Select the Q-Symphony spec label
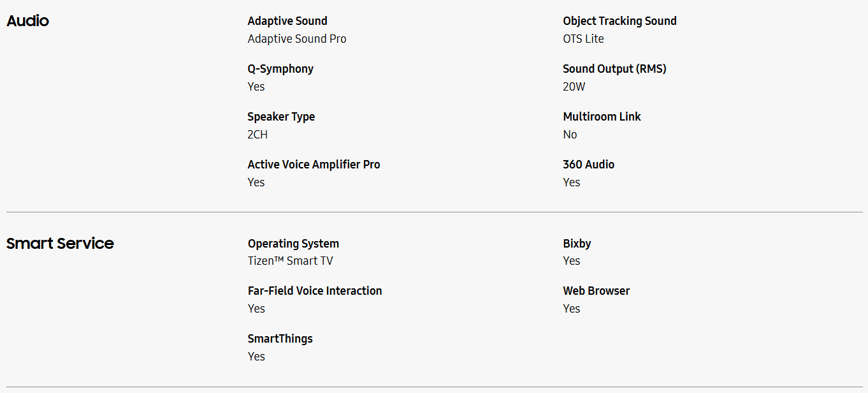 pos(280,69)
